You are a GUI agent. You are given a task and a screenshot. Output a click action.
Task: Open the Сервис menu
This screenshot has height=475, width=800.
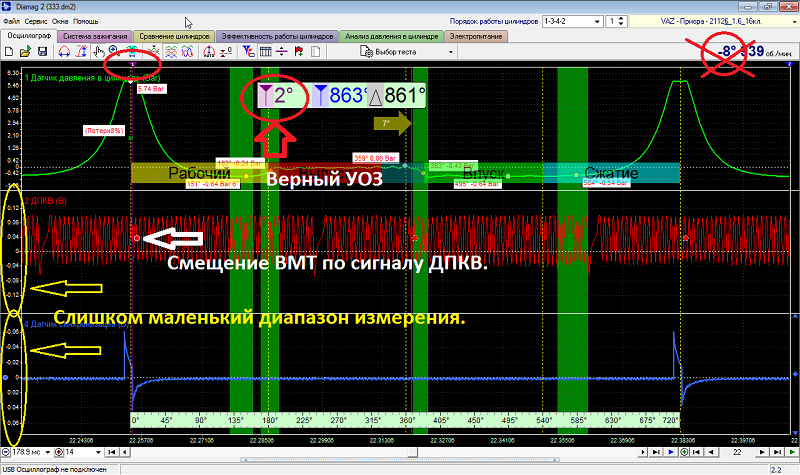(36, 21)
